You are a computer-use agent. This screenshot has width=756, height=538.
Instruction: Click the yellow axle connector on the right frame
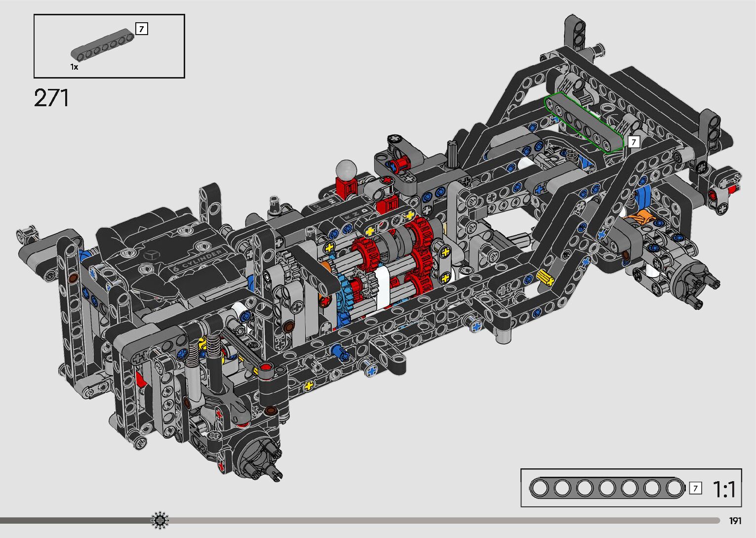(546, 278)
